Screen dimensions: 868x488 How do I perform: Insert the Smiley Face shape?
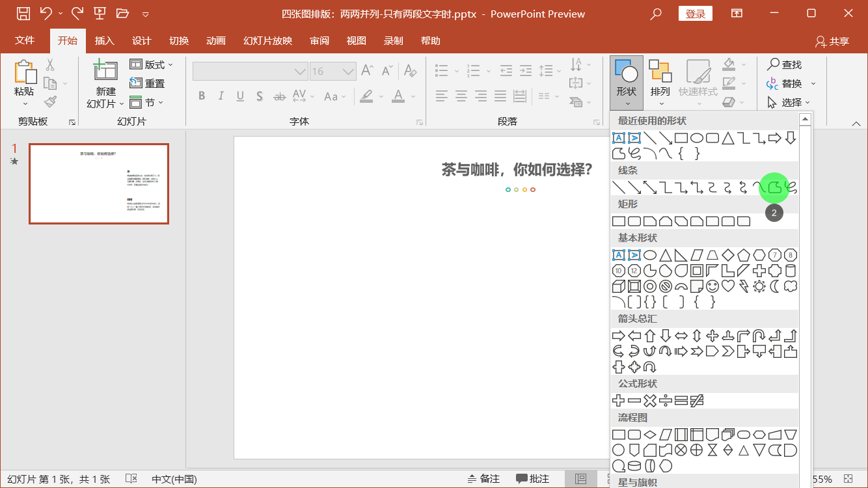712,286
